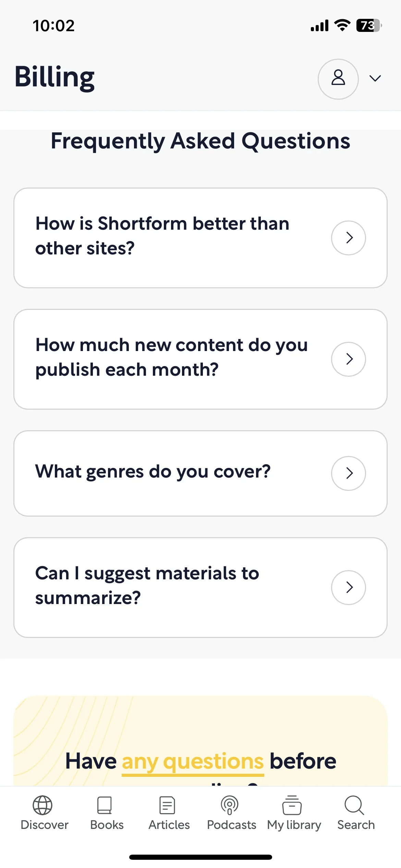Open the My library stack icon

(x=292, y=805)
